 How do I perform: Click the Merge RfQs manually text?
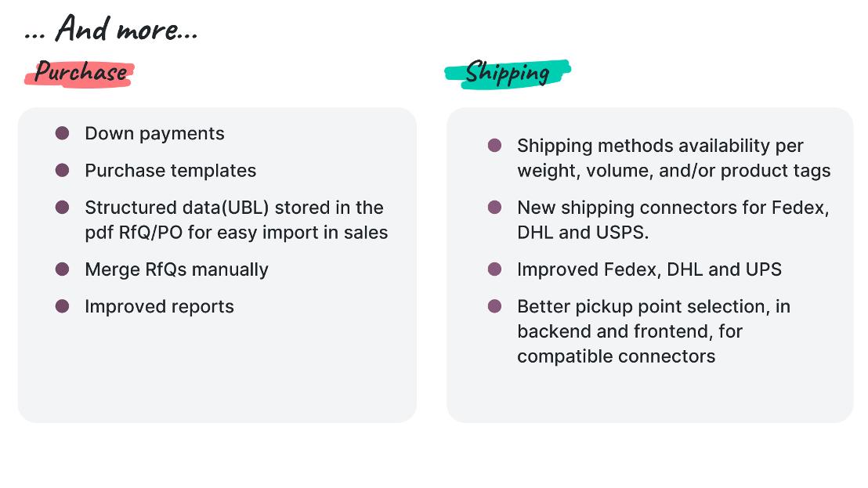click(x=176, y=269)
